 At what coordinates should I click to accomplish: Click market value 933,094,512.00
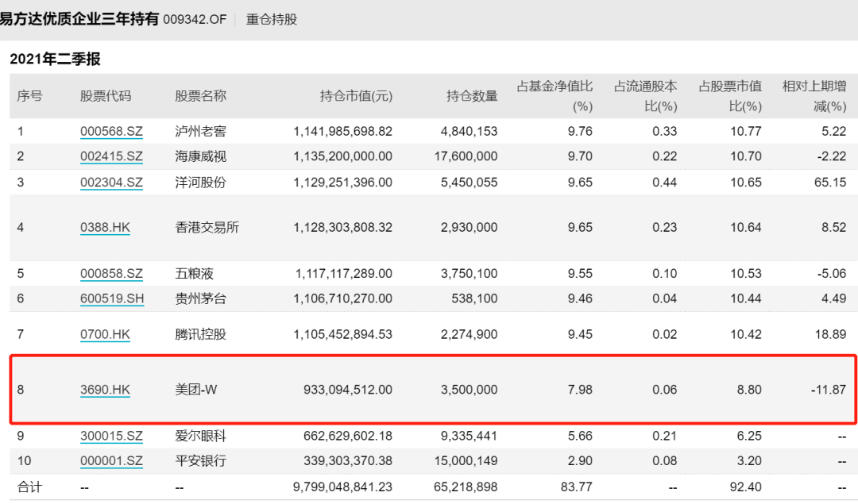click(348, 390)
